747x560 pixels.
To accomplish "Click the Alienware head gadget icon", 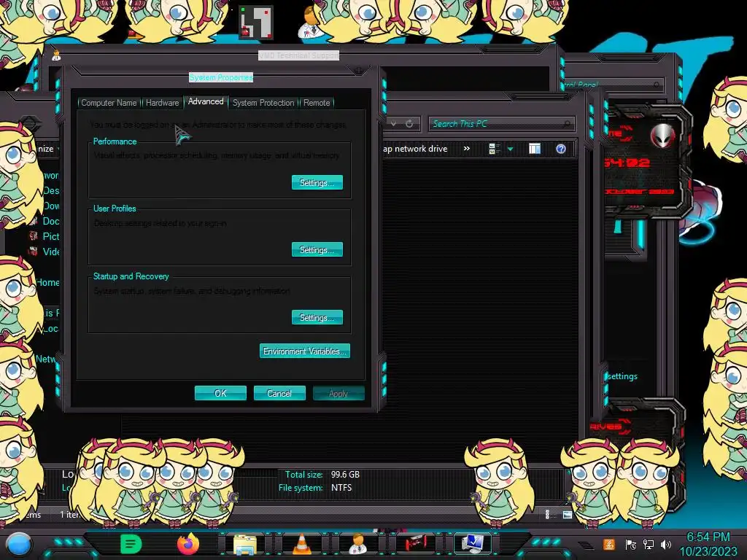I will point(662,135).
